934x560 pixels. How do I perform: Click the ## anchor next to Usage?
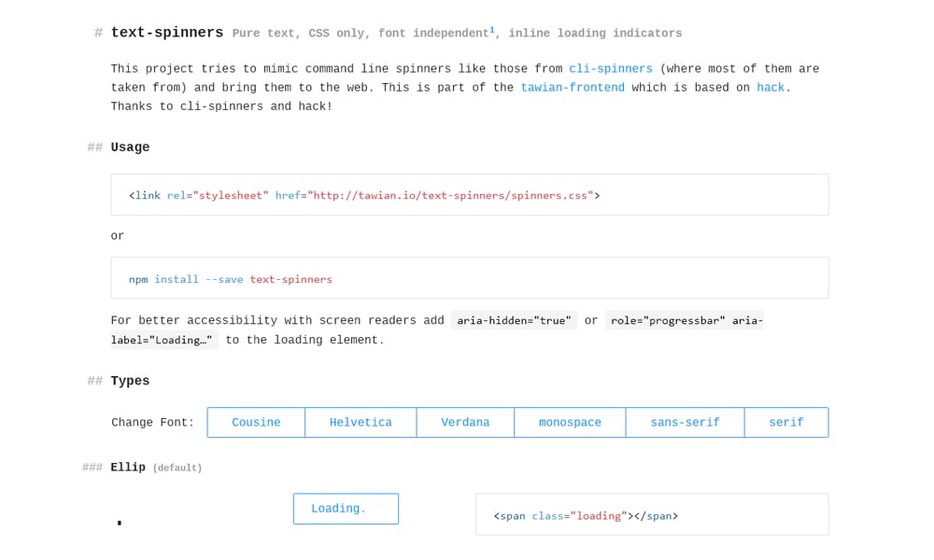(x=92, y=147)
